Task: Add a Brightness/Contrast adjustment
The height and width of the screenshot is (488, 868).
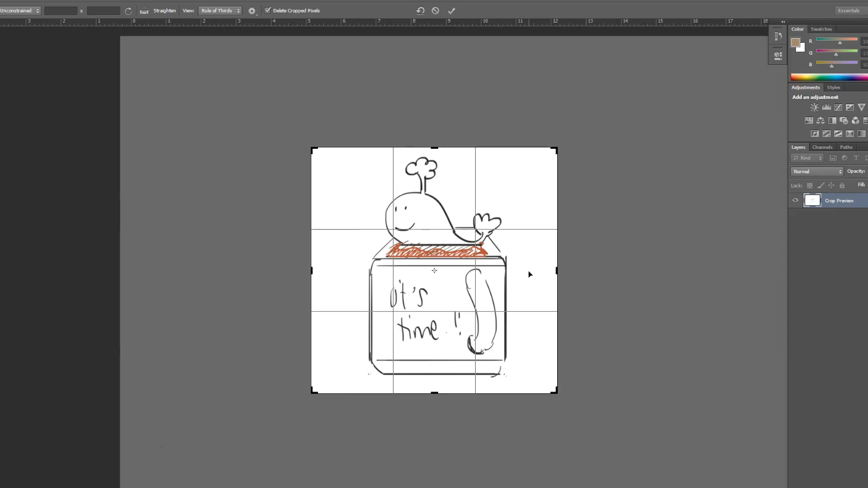Action: coord(814,108)
